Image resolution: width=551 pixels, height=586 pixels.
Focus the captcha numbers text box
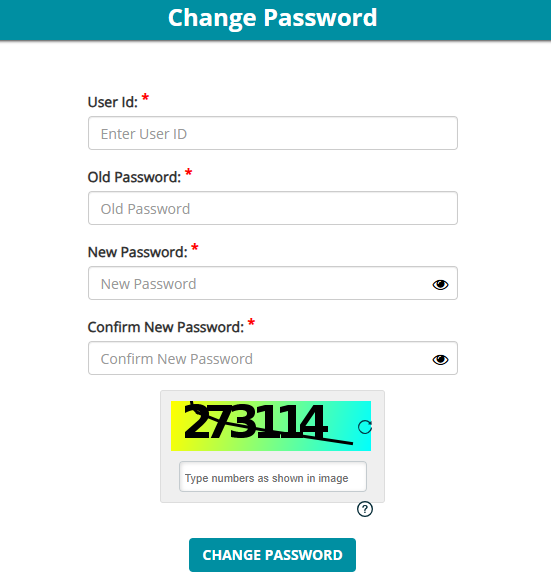pos(273,477)
